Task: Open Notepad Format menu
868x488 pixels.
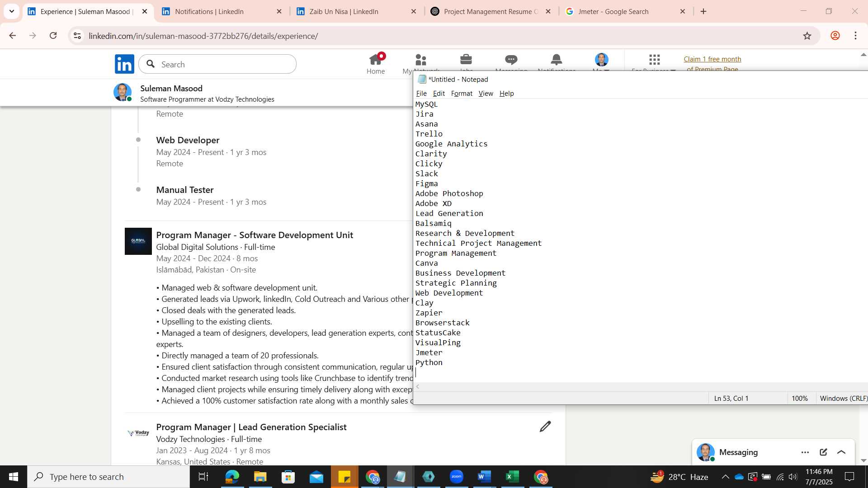Action: point(462,94)
